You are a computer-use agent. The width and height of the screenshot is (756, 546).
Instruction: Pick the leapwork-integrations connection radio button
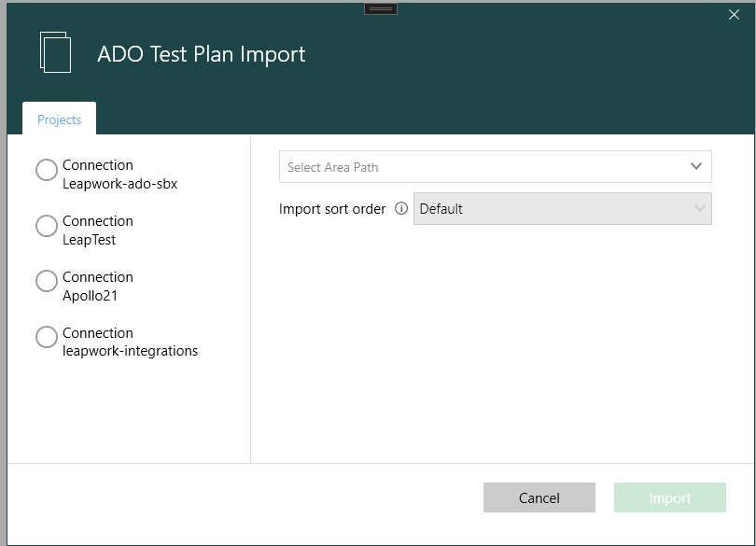click(47, 338)
